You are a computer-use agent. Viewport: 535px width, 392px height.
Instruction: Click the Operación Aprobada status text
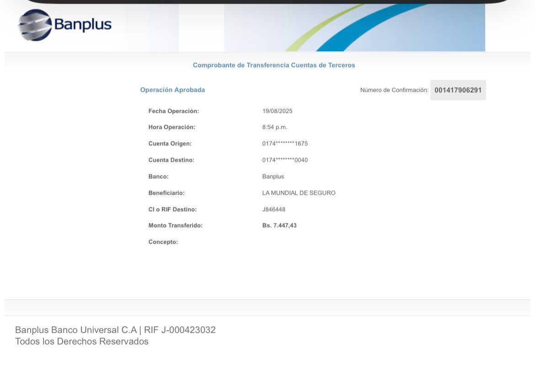[x=172, y=90]
